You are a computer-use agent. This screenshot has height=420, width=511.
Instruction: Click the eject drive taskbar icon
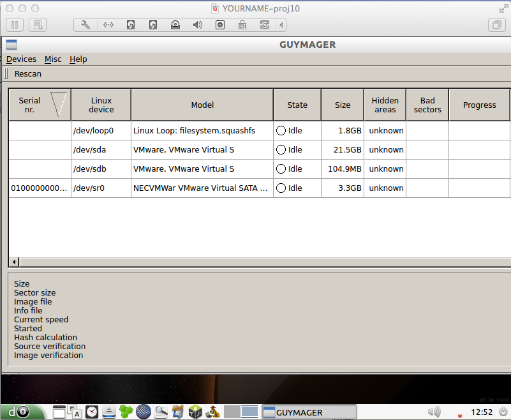[109, 412]
